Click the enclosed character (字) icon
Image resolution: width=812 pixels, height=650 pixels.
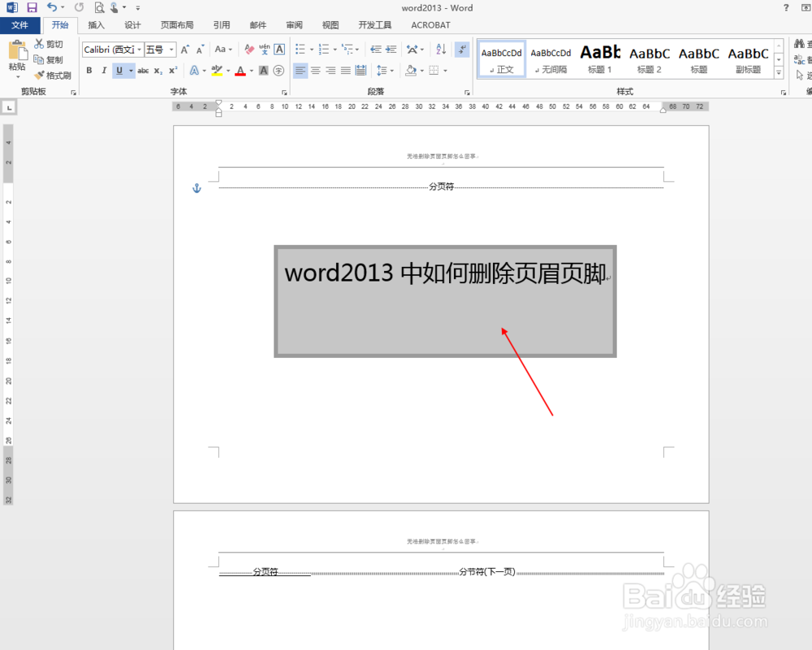click(279, 71)
